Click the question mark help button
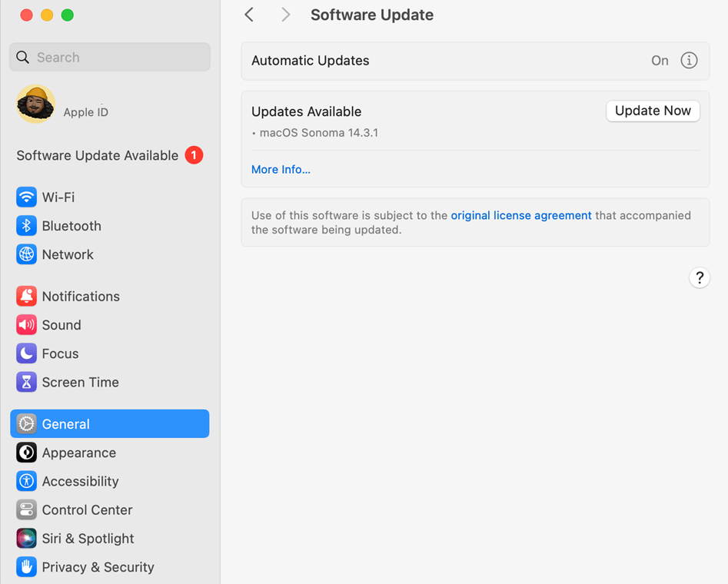The image size is (728, 584). pos(699,278)
